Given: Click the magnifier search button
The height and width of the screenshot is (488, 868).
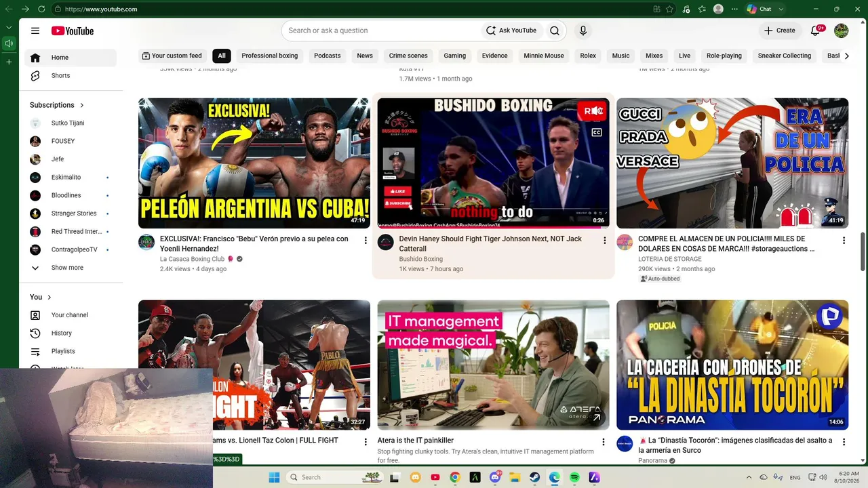Looking at the screenshot, I should coord(555,30).
